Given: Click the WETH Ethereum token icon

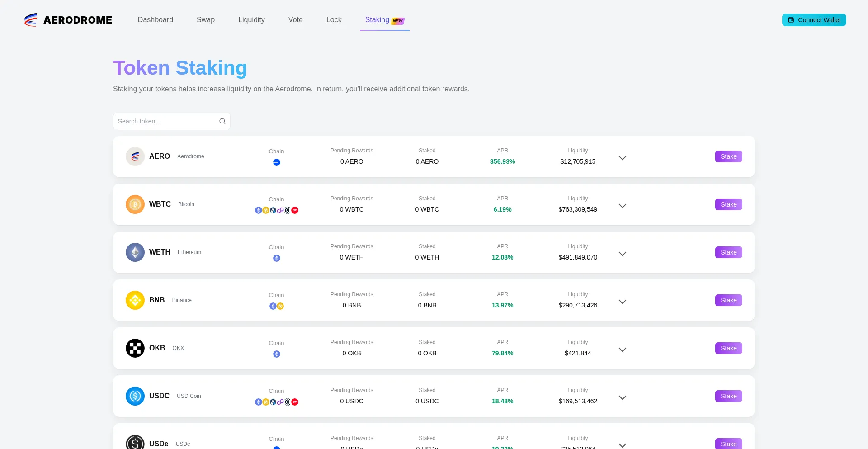Looking at the screenshot, I should click(x=135, y=252).
